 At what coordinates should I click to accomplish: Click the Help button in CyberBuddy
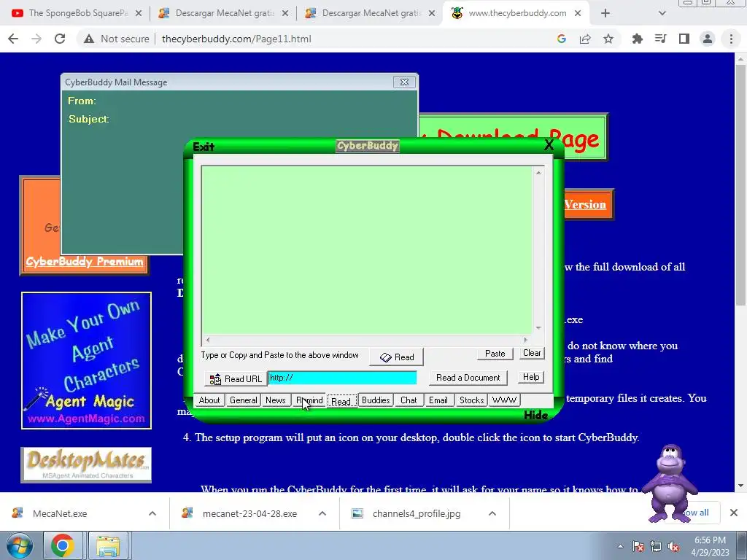[531, 377]
